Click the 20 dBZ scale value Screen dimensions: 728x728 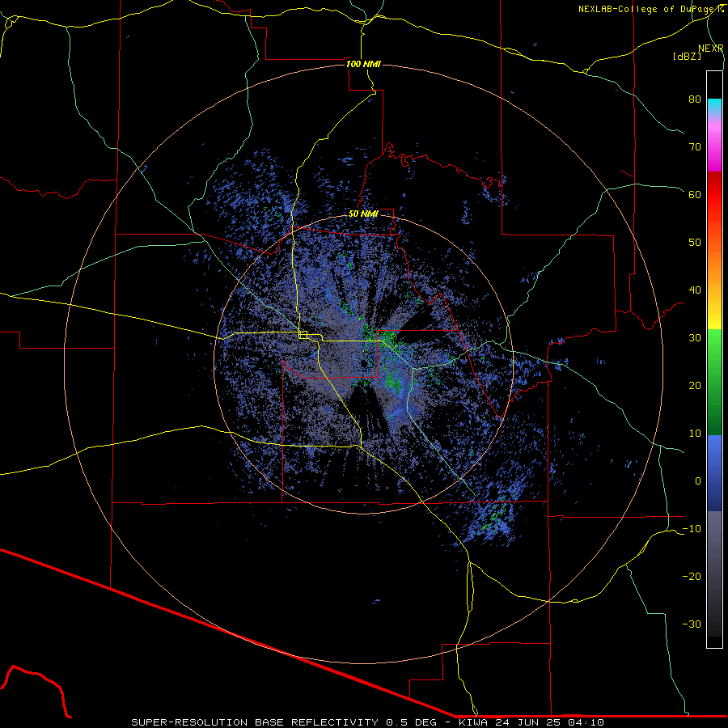click(695, 386)
